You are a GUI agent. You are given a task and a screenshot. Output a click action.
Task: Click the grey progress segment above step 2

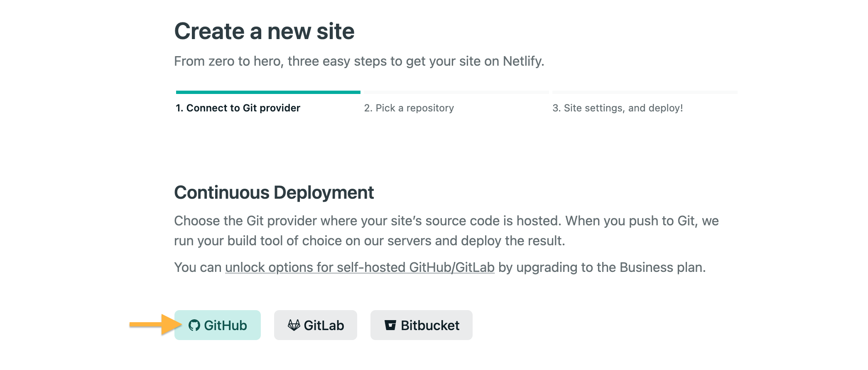coord(456,92)
